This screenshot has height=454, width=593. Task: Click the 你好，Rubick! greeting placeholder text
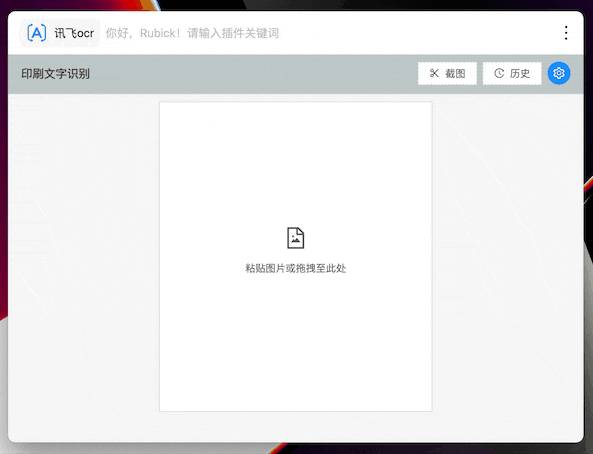143,33
